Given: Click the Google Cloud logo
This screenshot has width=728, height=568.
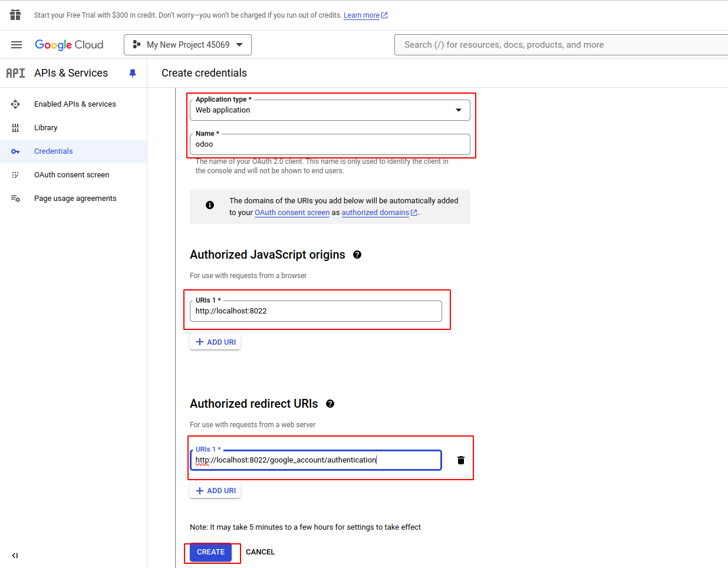Looking at the screenshot, I should [x=69, y=45].
